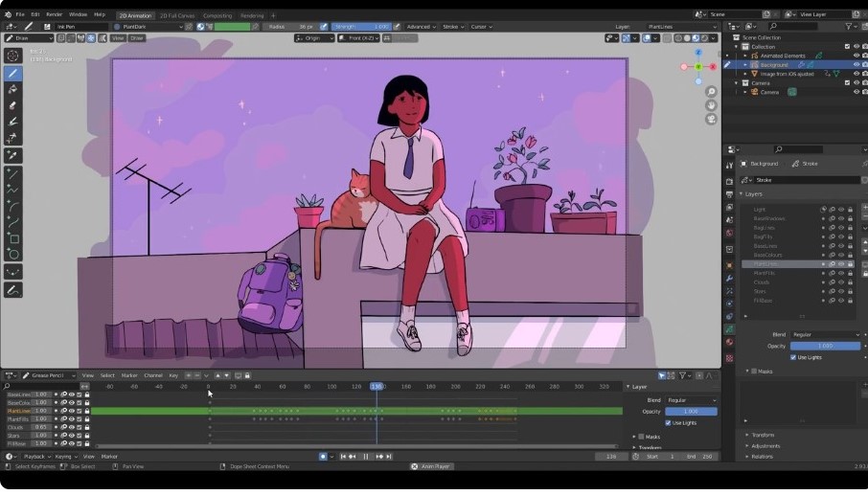Click the viewport pan hand icon
The image size is (868, 495).
tap(711, 105)
